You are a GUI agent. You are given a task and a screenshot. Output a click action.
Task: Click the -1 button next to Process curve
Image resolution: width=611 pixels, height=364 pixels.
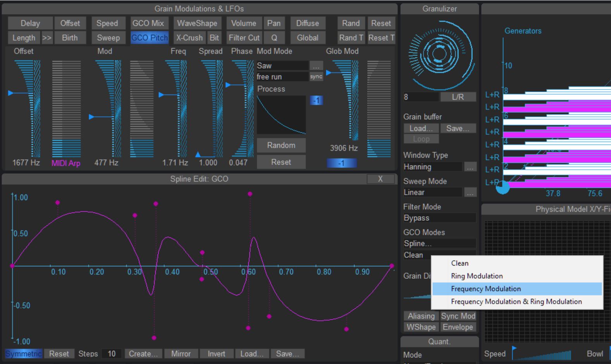[316, 101]
